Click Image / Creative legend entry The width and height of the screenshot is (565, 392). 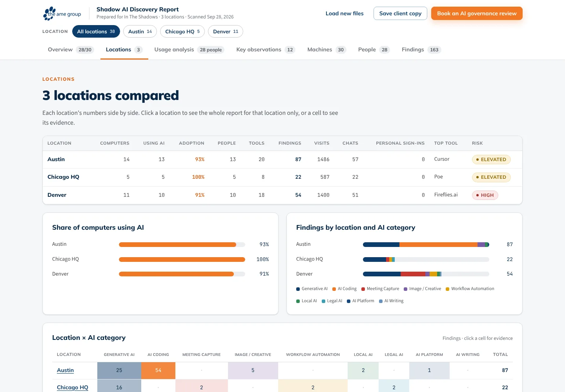tap(423, 289)
